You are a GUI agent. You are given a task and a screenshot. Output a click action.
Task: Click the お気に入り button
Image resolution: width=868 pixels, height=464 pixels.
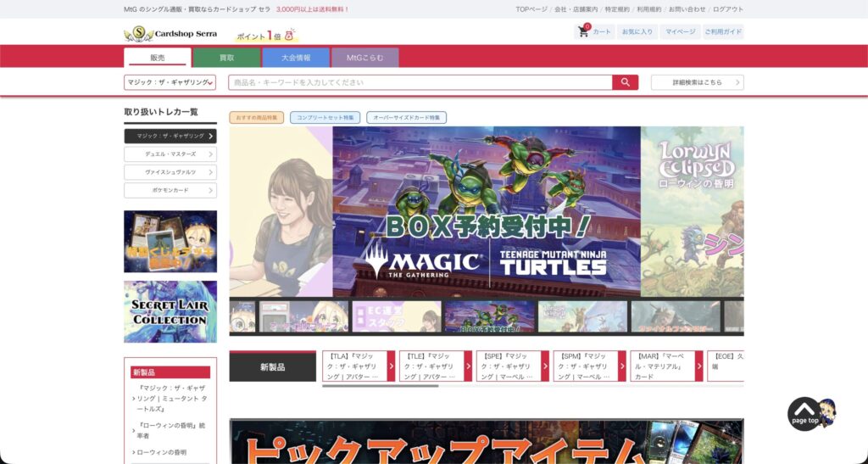(x=637, y=31)
